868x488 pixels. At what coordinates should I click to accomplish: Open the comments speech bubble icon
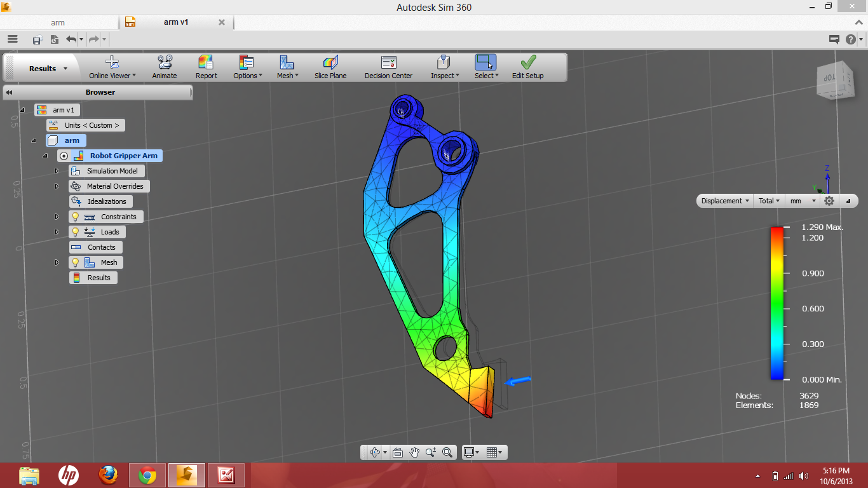834,39
